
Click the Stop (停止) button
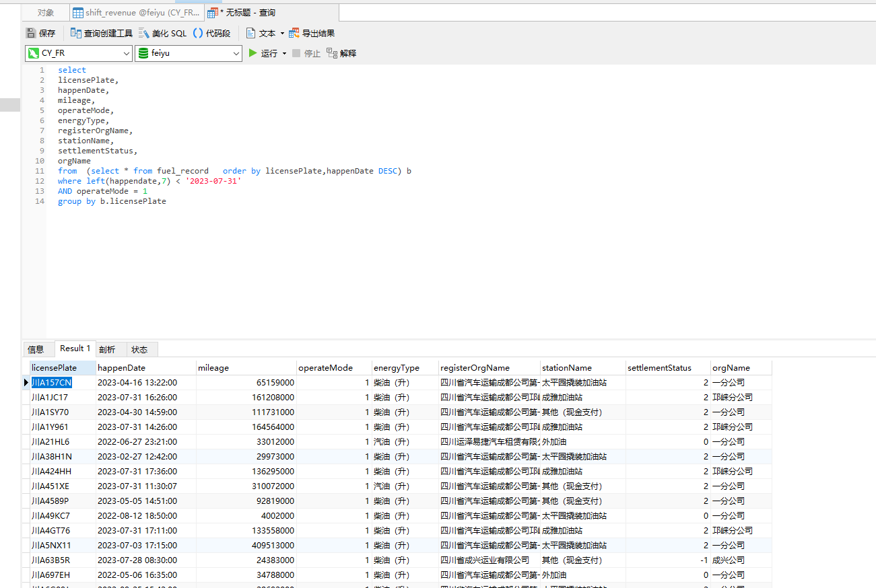(306, 53)
